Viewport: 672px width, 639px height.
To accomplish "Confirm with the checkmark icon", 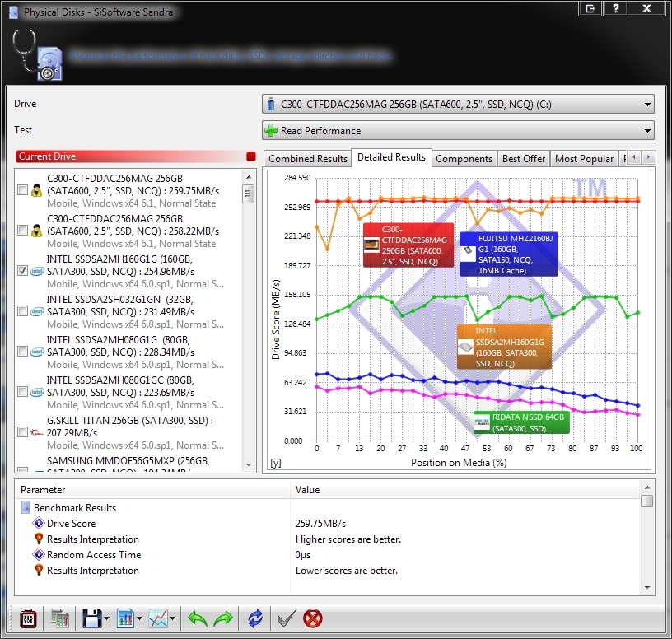I will [x=287, y=618].
